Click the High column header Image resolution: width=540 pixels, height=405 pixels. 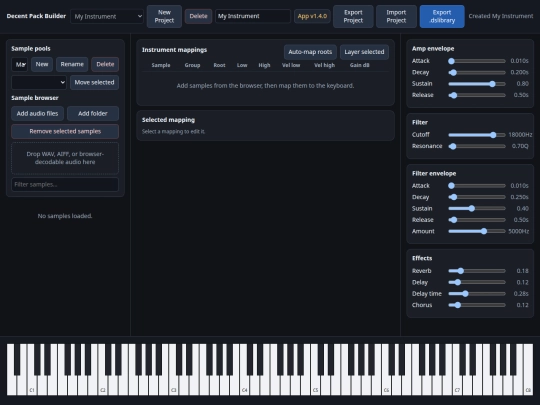click(x=264, y=65)
